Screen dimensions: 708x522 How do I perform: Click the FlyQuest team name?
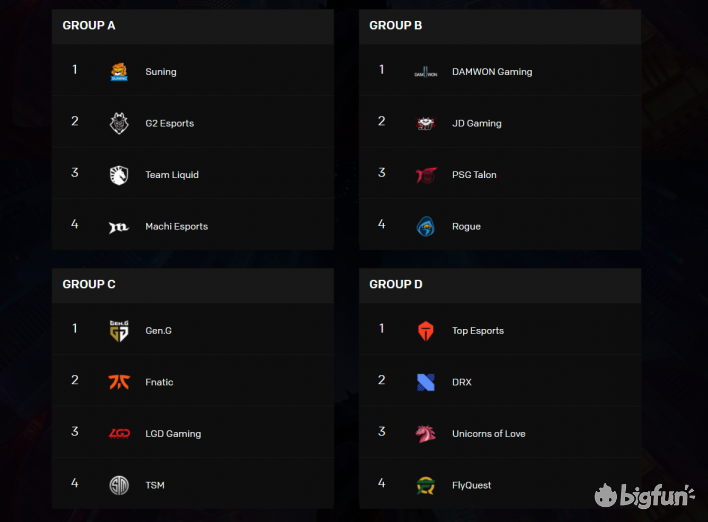point(471,485)
